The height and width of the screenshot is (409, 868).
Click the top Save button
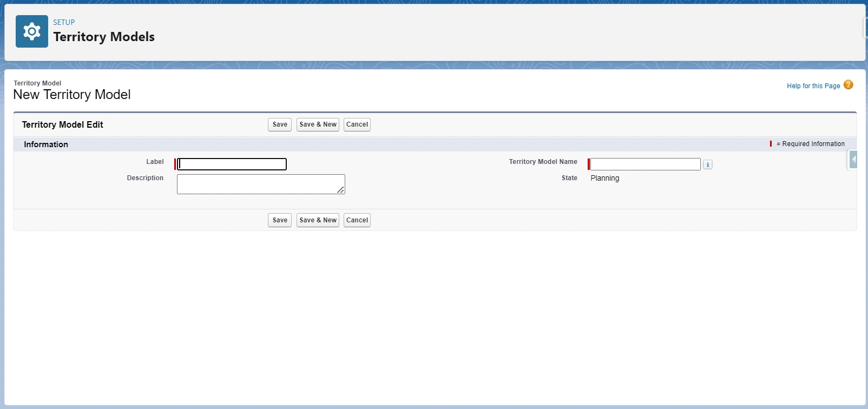[280, 124]
